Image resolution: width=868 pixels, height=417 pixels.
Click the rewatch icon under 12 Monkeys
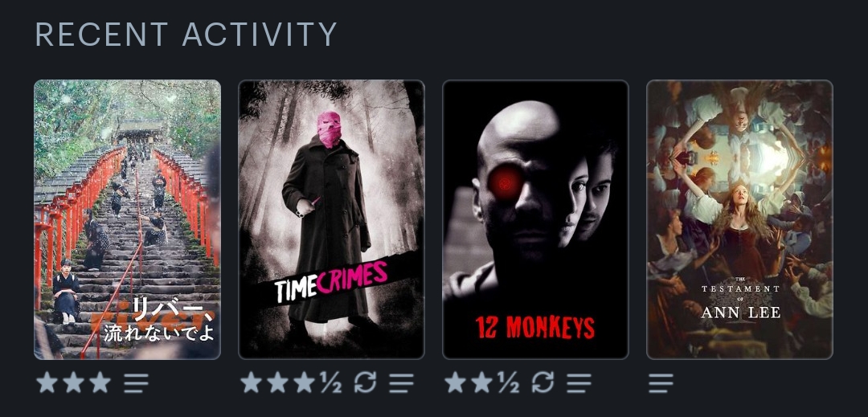click(543, 382)
